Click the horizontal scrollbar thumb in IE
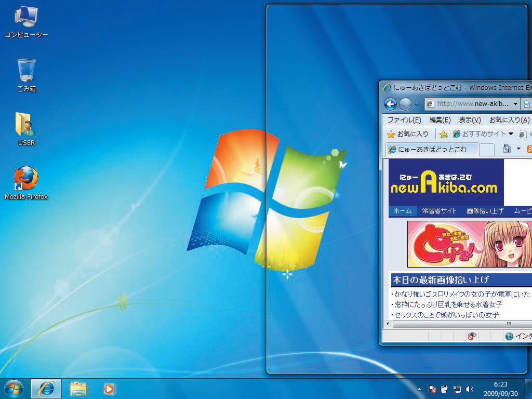This screenshot has width=532, height=399. coord(463,324)
